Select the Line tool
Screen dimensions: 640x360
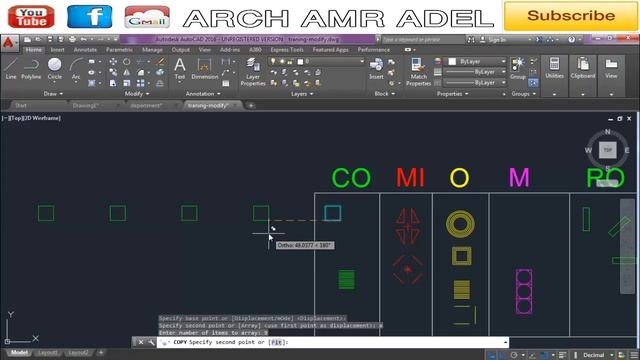[x=11, y=68]
